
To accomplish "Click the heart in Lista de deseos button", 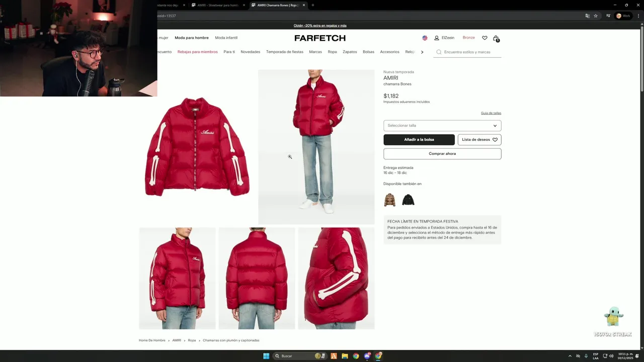I will [x=495, y=140].
